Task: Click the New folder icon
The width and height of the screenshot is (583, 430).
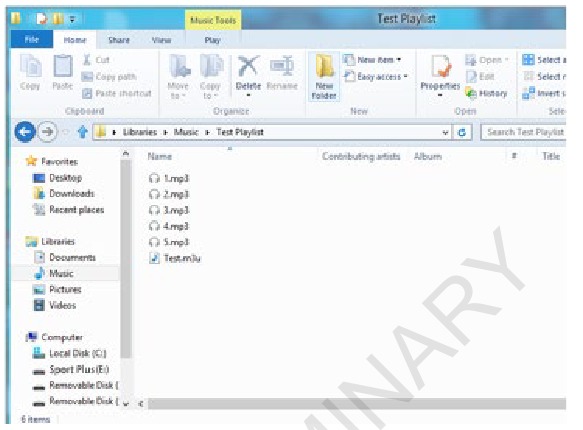Action: [324, 66]
